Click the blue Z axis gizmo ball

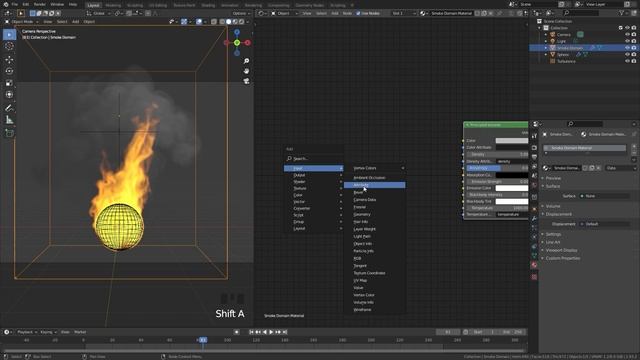coord(237,32)
